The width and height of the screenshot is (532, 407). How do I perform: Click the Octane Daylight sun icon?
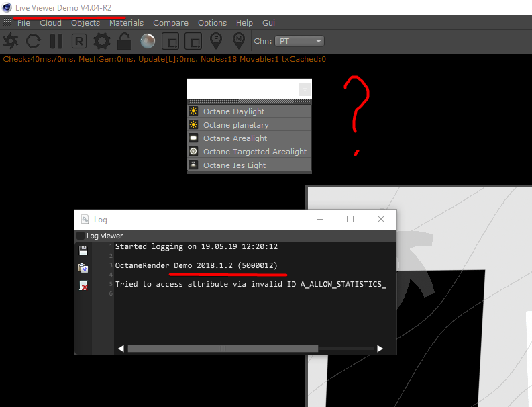tap(193, 111)
